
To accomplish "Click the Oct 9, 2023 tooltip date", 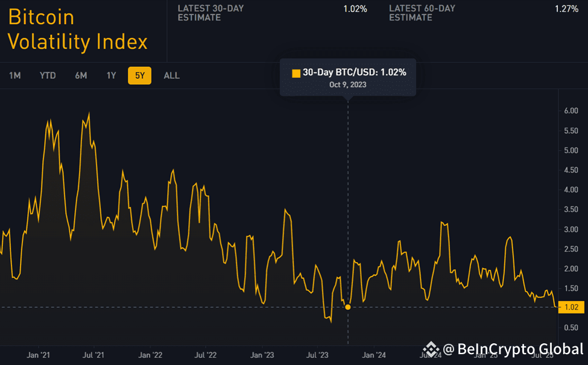I will point(348,84).
